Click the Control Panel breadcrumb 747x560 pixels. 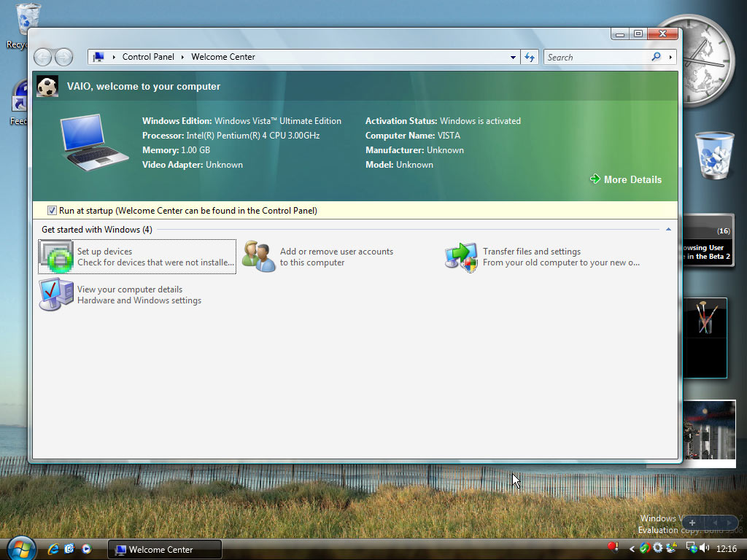[x=148, y=57]
